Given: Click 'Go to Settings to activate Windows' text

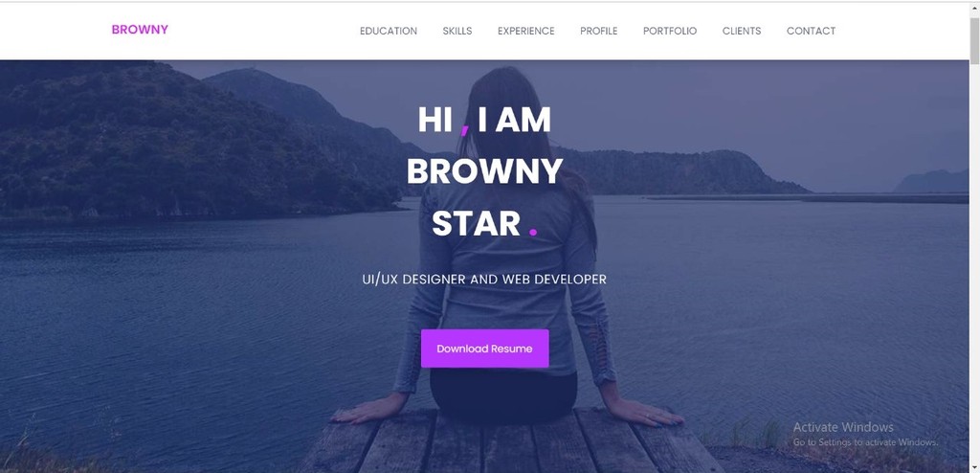Looking at the screenshot, I should pyautogui.click(x=865, y=442).
